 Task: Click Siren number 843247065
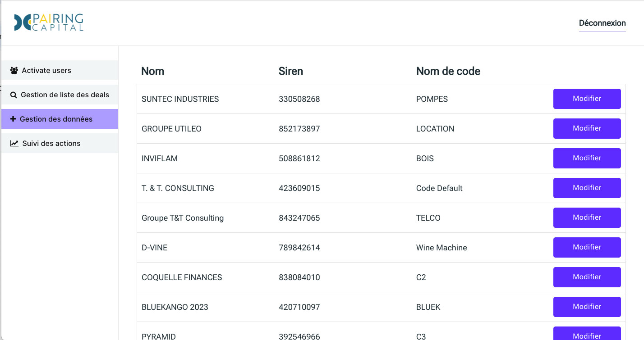tap(299, 218)
